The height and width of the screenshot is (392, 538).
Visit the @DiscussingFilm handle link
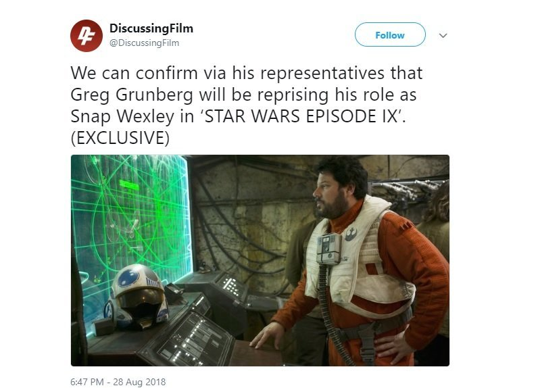pyautogui.click(x=144, y=43)
